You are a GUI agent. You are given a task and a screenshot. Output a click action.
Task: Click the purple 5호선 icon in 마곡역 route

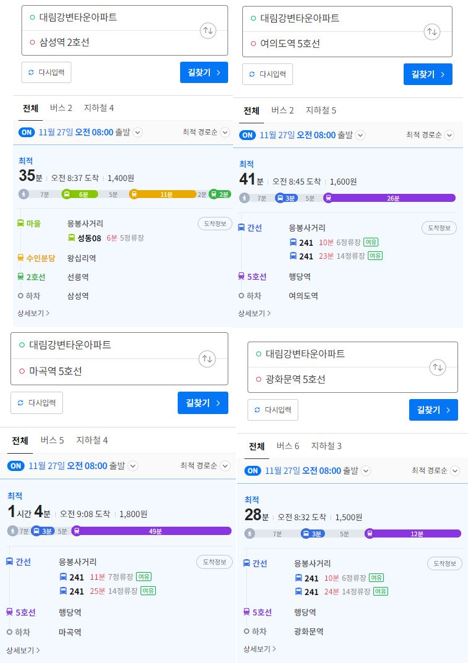coord(9,612)
